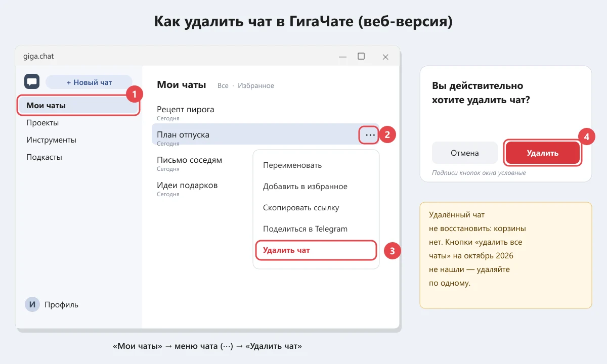Open Подкасты section in sidebar

coord(44,157)
